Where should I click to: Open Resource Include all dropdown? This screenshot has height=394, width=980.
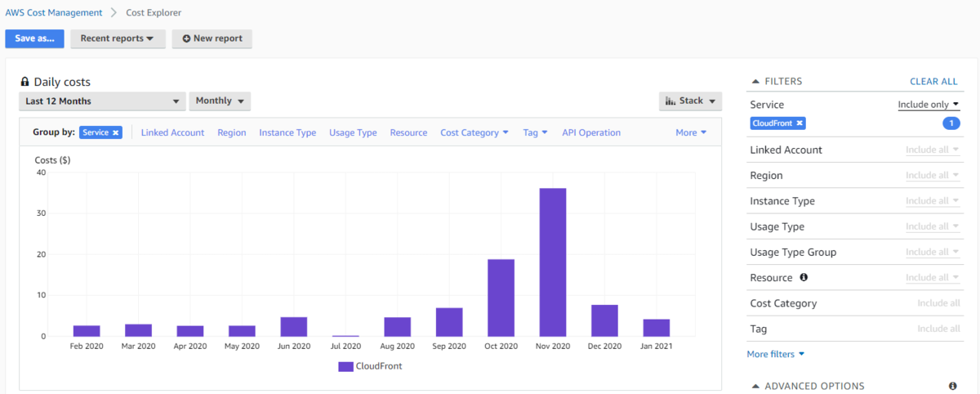933,277
